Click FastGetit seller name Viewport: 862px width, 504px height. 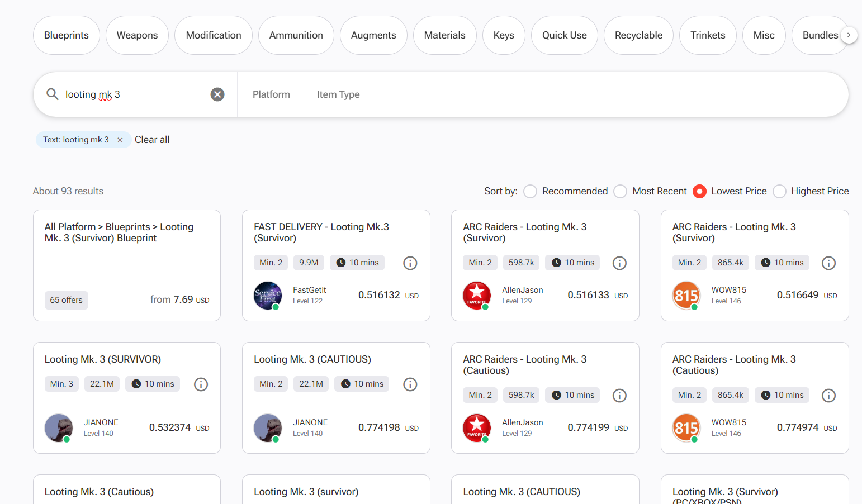[310, 290]
